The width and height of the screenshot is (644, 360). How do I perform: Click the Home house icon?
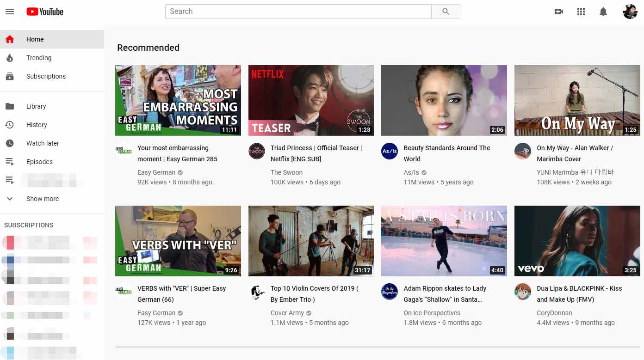[x=10, y=39]
